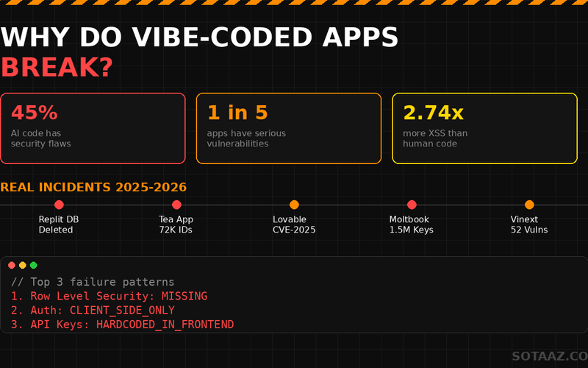Click the '45%' statistic value
Image resolution: width=588 pixels, height=368 pixels.
(34, 113)
